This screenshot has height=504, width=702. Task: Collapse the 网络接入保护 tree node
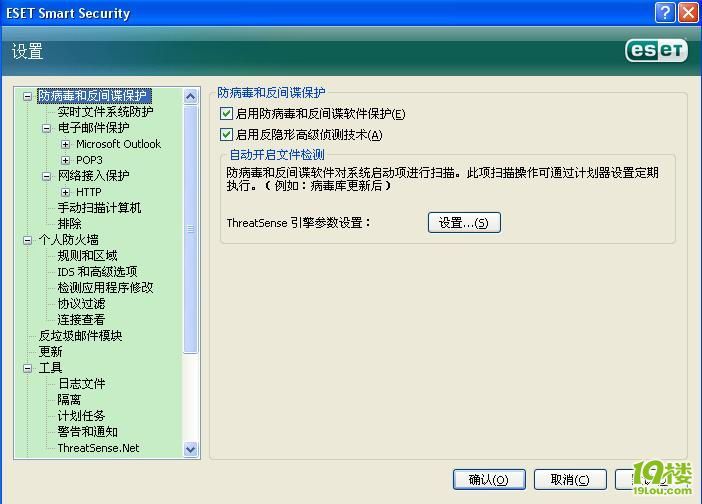coord(46,176)
